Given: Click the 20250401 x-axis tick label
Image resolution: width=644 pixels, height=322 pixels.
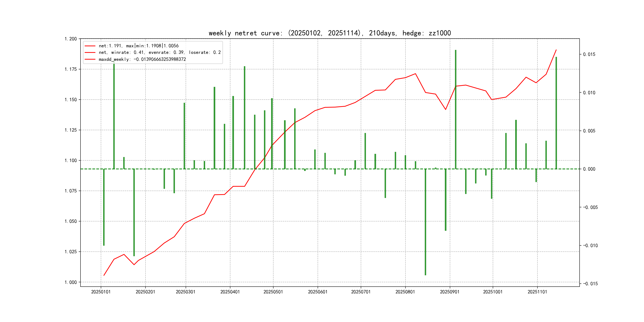Looking at the screenshot, I should [230, 292].
